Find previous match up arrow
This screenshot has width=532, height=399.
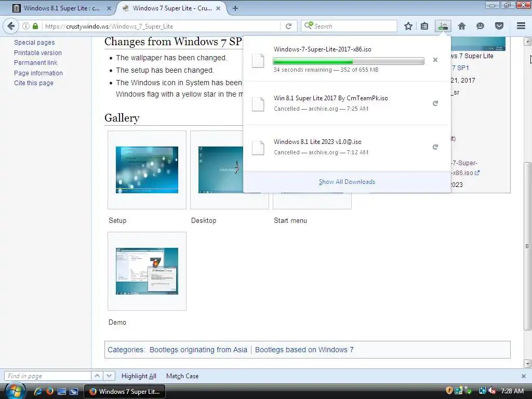(x=97, y=376)
